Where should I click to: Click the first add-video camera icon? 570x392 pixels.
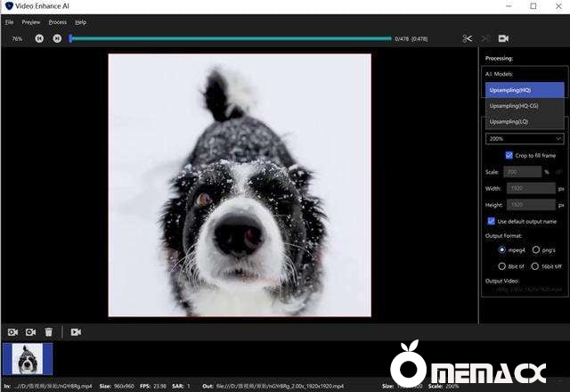[x=13, y=331]
